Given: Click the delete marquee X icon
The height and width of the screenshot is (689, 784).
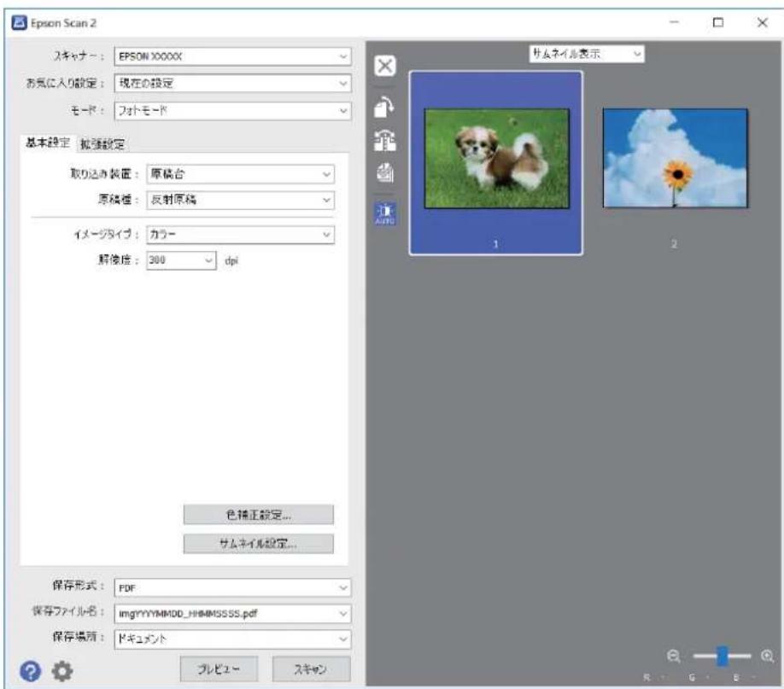Looking at the screenshot, I should point(385,66).
